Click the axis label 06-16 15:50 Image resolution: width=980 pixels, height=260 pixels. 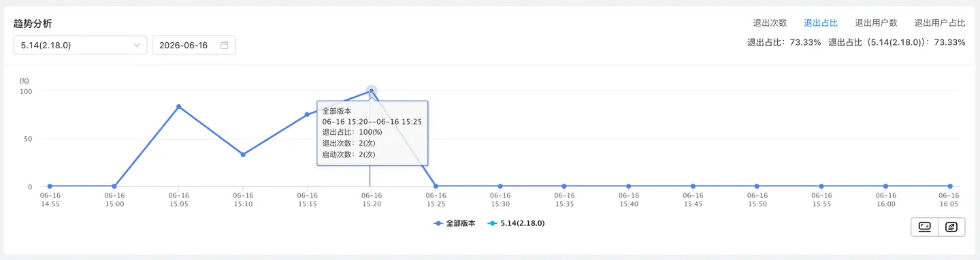[757, 199]
